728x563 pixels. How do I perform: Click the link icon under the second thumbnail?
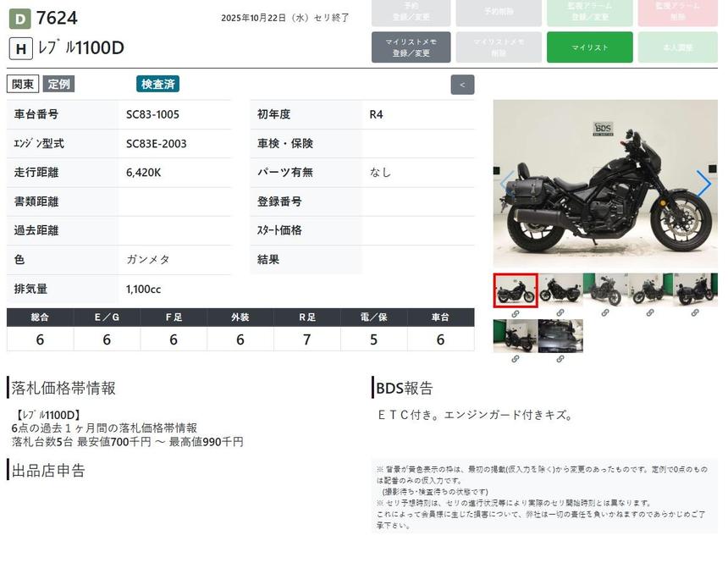(x=560, y=313)
